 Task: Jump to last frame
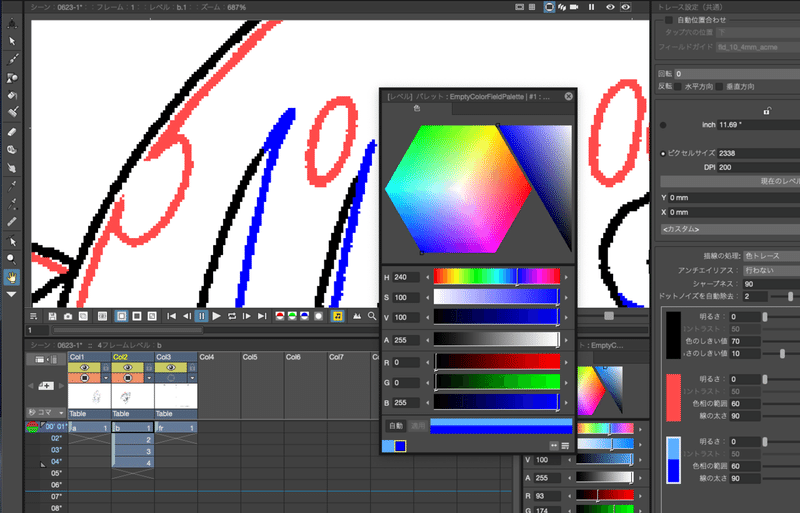click(262, 316)
